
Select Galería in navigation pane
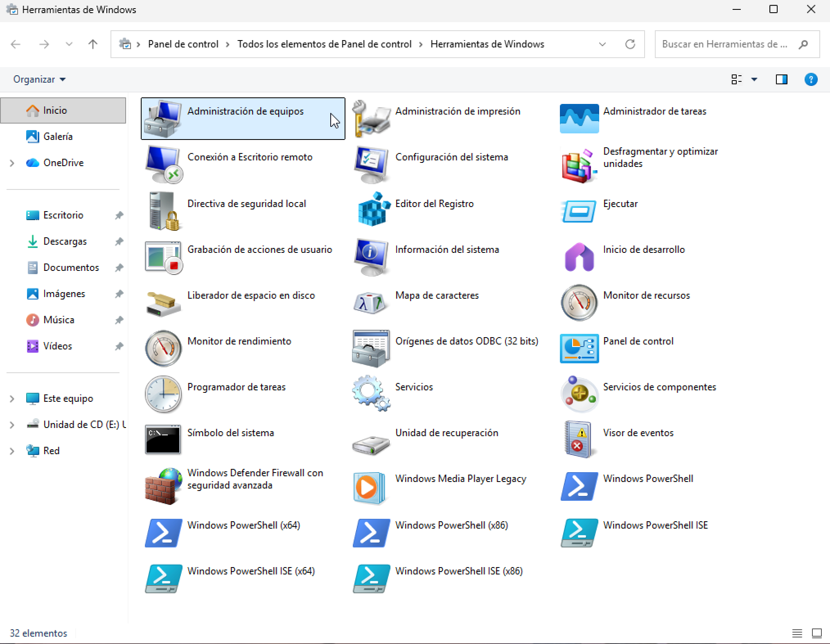pyautogui.click(x=63, y=137)
